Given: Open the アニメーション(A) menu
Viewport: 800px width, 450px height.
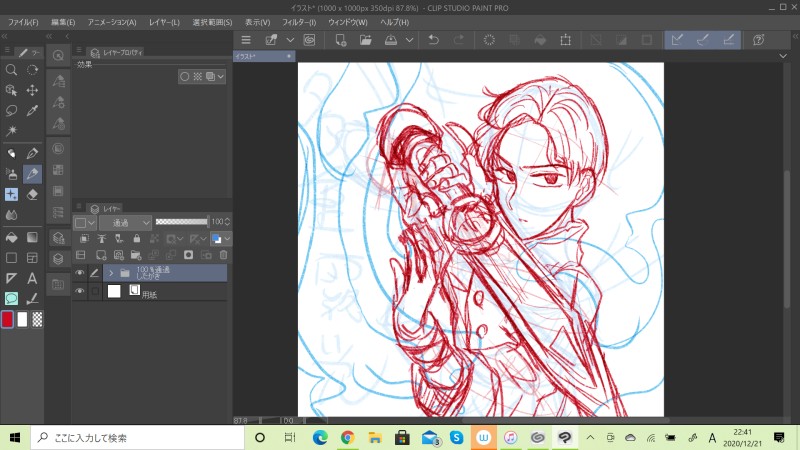Looking at the screenshot, I should (112, 22).
